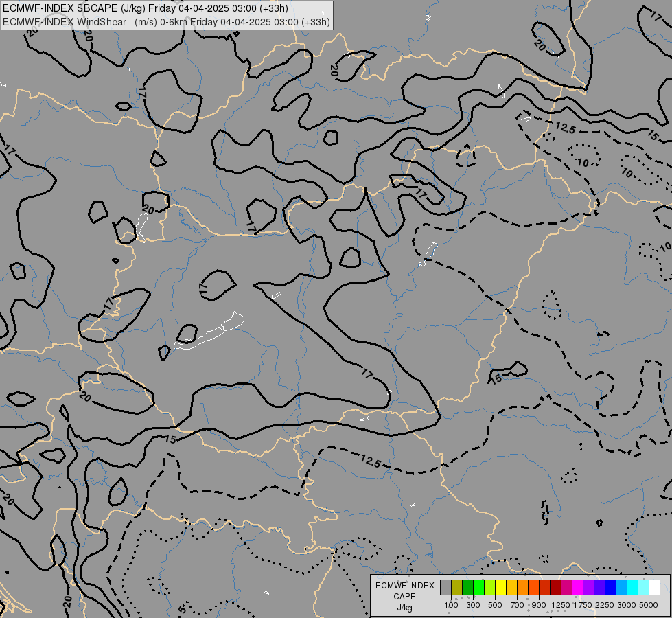Screen dimensions: 672x618
Task: Select the pure yellow legend swatch
Action: pos(500,587)
